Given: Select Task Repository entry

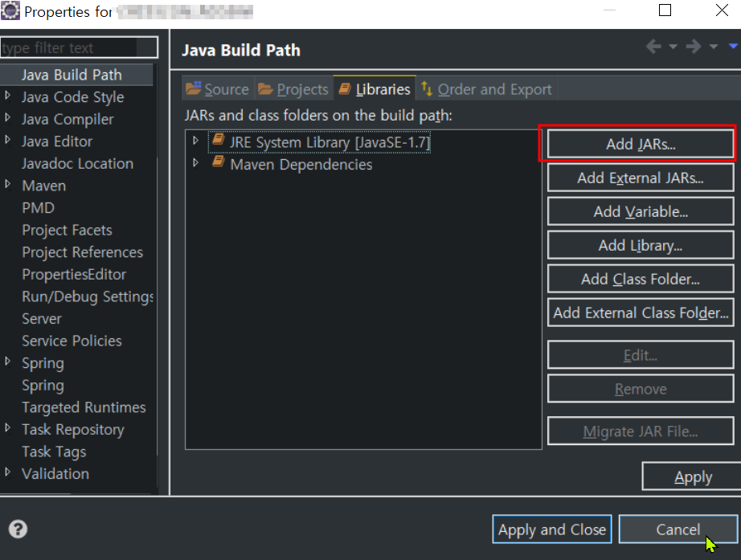Looking at the screenshot, I should click(x=73, y=430).
